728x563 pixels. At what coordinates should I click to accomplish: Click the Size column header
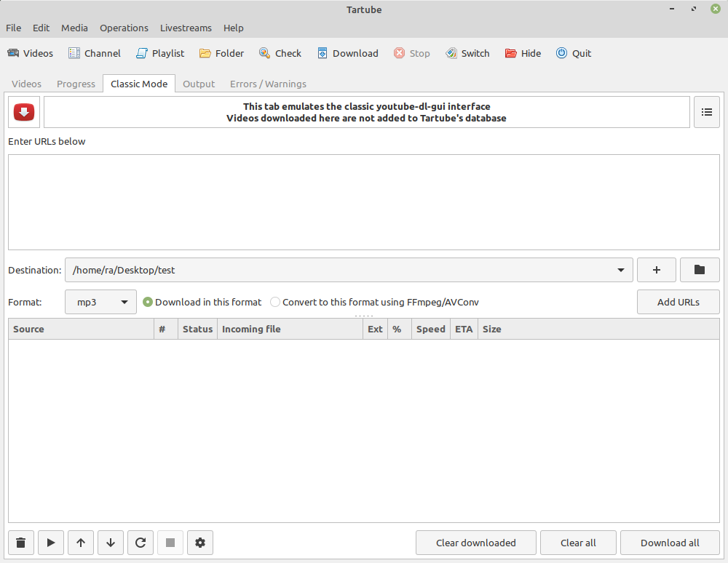click(598, 329)
